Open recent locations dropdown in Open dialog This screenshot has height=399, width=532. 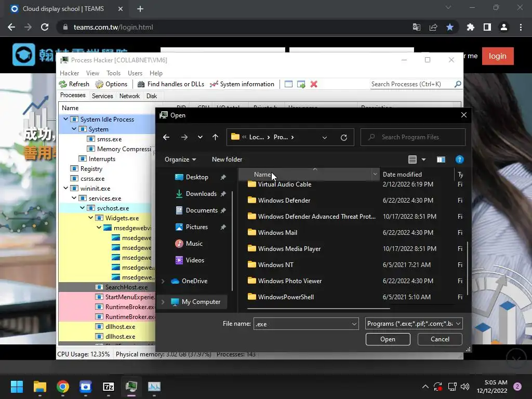200,137
